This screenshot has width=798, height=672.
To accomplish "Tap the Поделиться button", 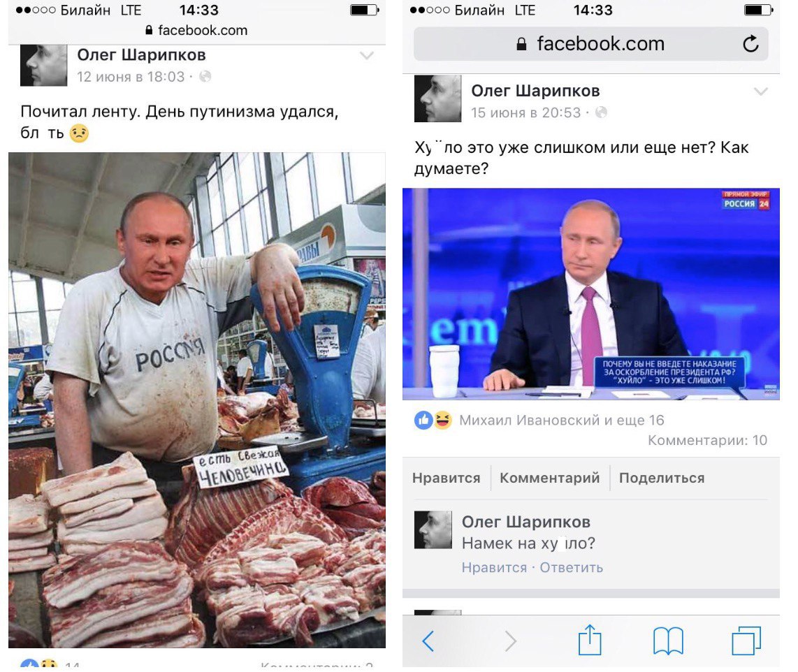I will 662,479.
